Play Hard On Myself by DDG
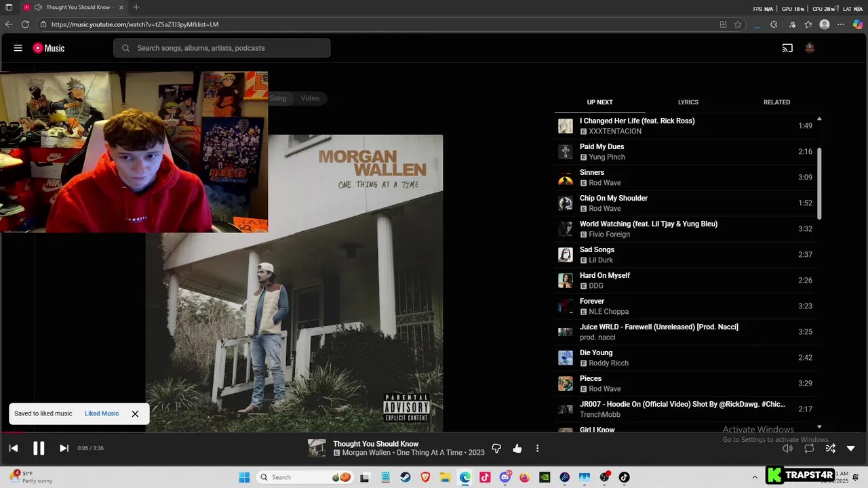The width and height of the screenshot is (868, 488). [x=685, y=281]
